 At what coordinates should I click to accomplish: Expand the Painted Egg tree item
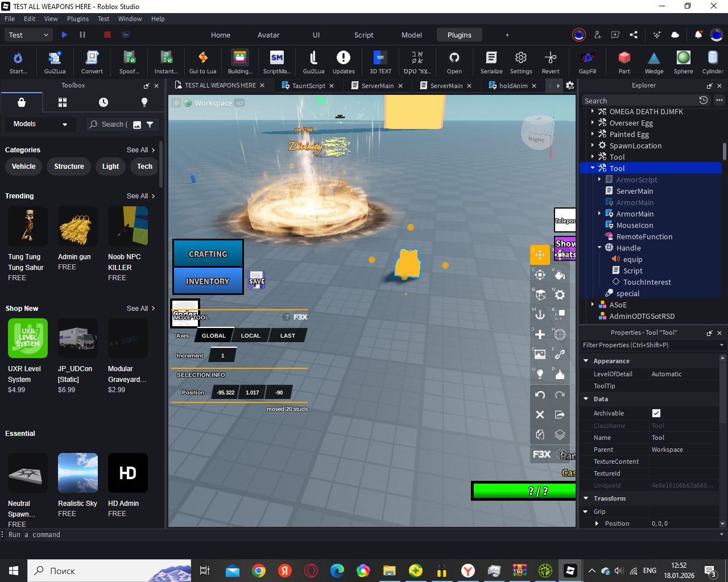(593, 134)
